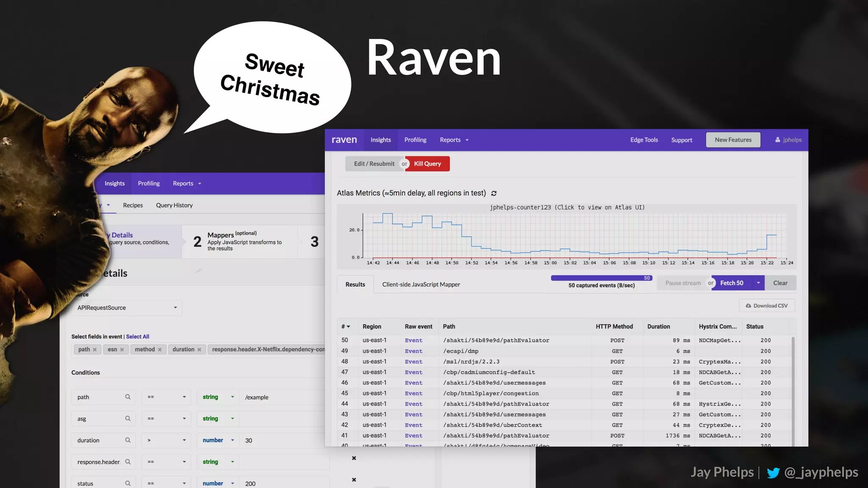Sort table by the # column arrow

[x=348, y=327]
